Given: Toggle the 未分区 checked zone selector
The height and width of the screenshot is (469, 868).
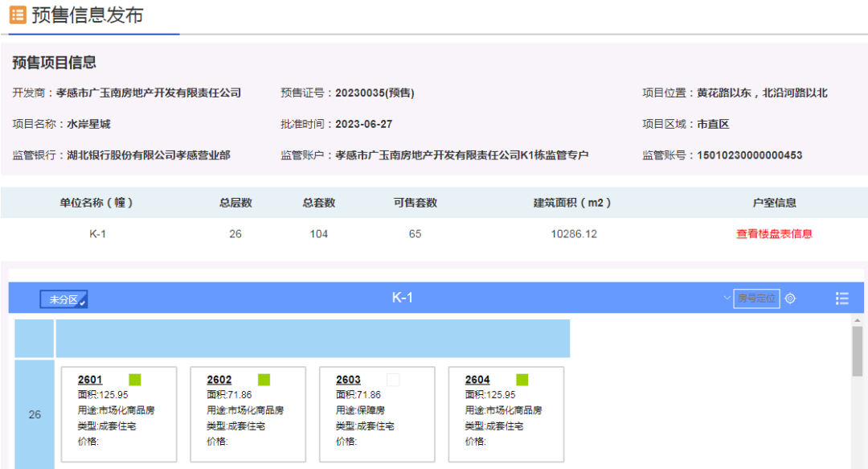Looking at the screenshot, I should (63, 299).
